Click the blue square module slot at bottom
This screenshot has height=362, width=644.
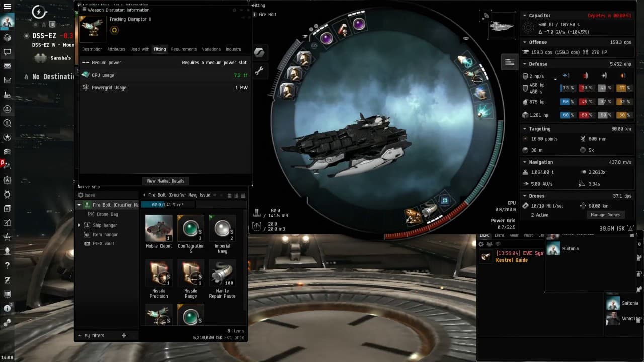tap(445, 200)
